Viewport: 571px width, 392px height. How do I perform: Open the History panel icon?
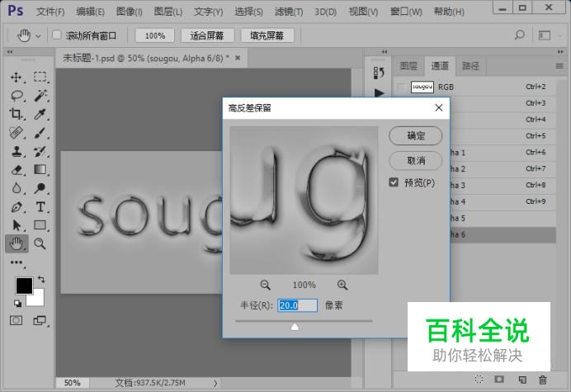(379, 73)
